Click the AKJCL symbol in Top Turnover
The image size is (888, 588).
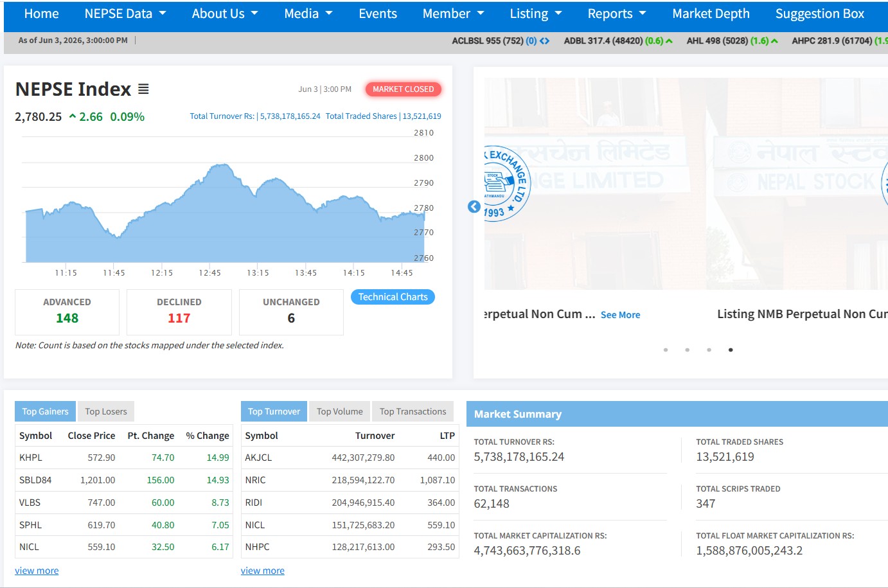tap(258, 458)
